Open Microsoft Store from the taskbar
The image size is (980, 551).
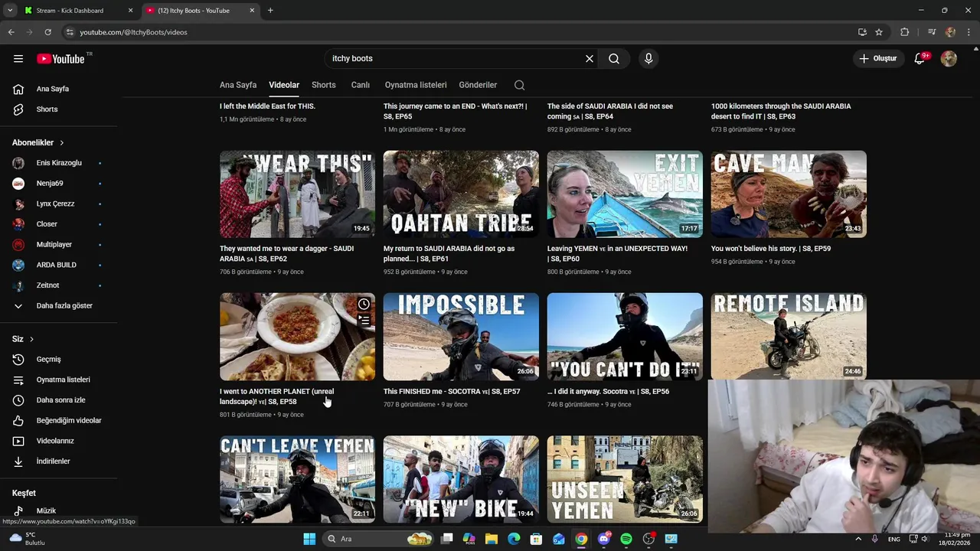(536, 539)
